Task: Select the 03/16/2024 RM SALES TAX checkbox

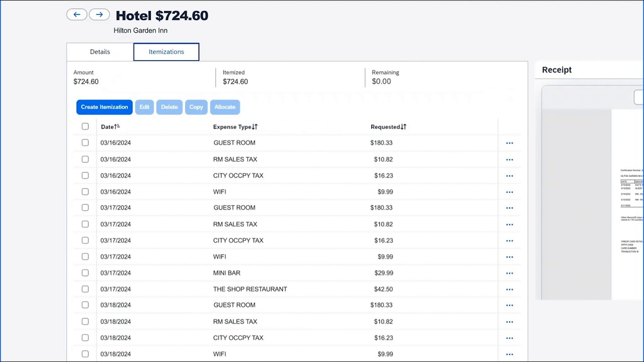Action: [x=85, y=159]
